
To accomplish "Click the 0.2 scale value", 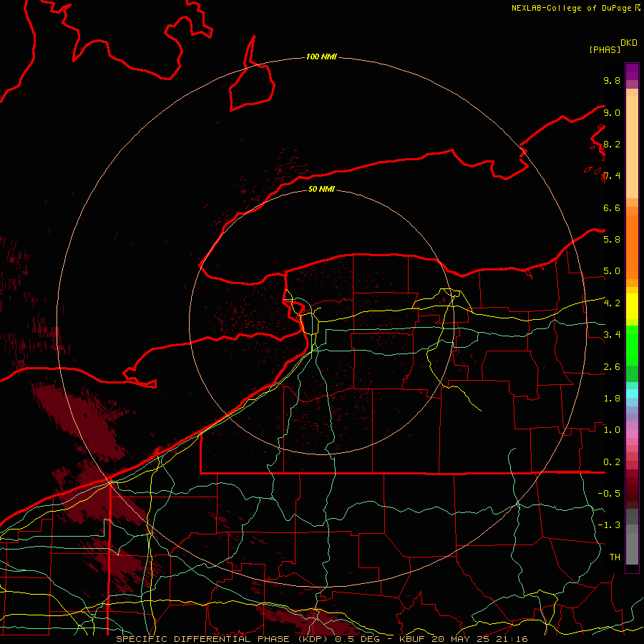I will (612, 462).
